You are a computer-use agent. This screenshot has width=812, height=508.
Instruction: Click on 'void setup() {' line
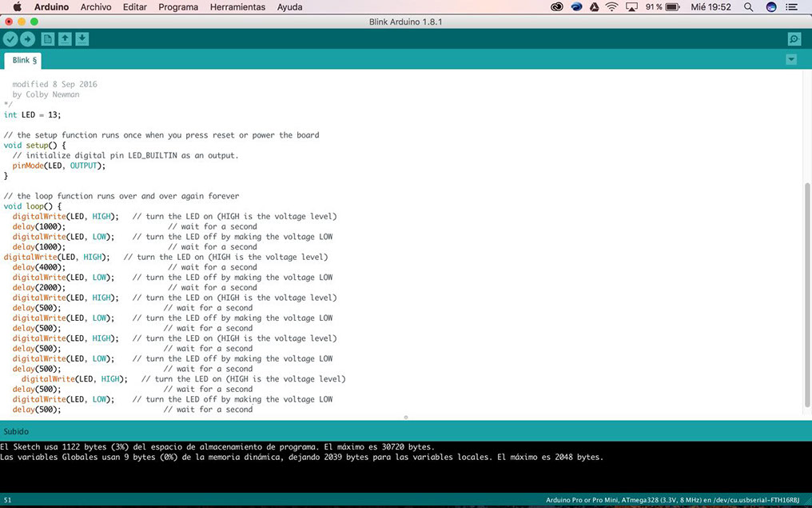coord(34,145)
